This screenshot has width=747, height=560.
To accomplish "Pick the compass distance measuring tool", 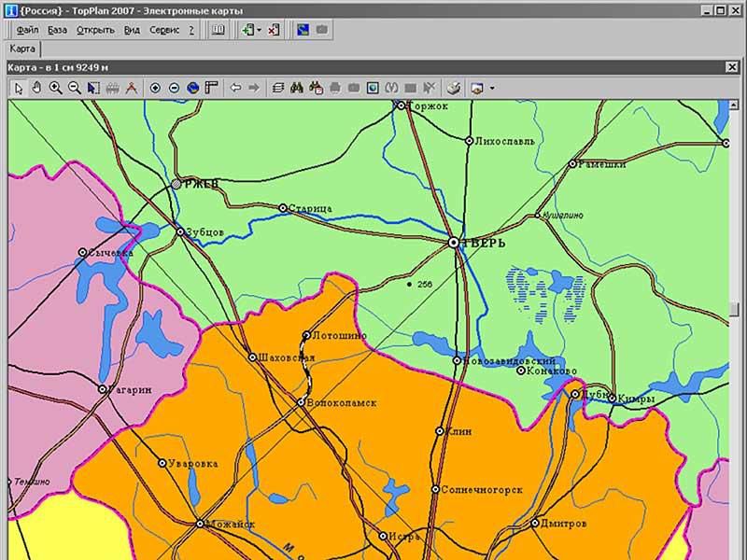I will point(132,88).
